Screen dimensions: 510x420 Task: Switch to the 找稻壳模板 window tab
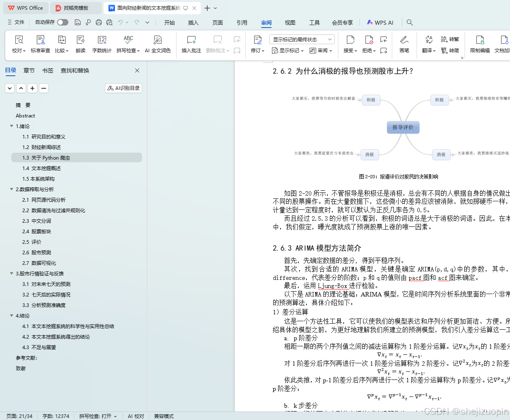click(x=76, y=8)
